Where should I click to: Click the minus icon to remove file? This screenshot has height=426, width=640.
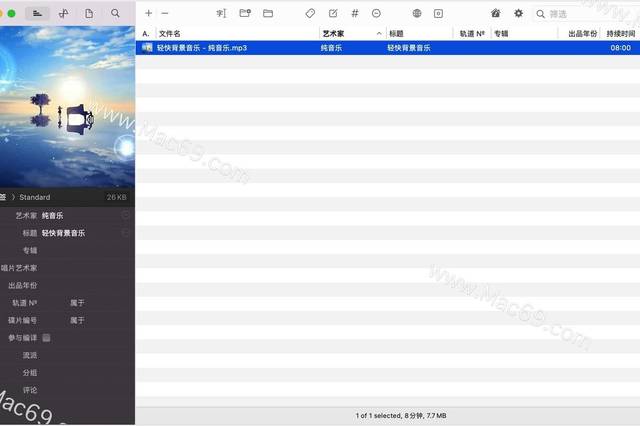(x=165, y=13)
